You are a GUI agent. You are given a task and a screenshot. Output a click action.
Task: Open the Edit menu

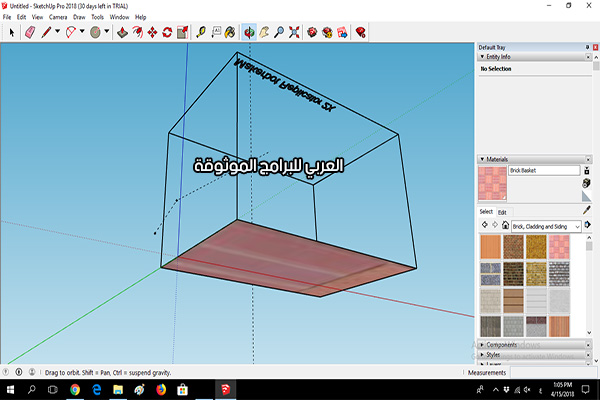[21, 17]
